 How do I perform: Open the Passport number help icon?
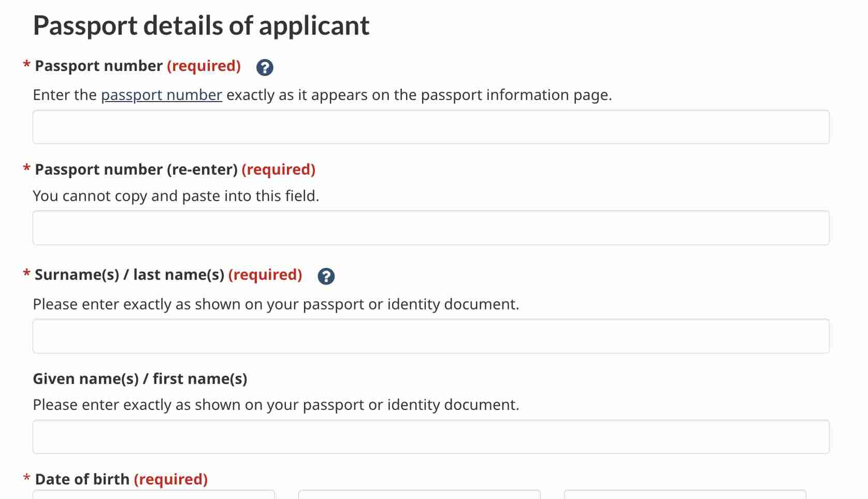(264, 67)
